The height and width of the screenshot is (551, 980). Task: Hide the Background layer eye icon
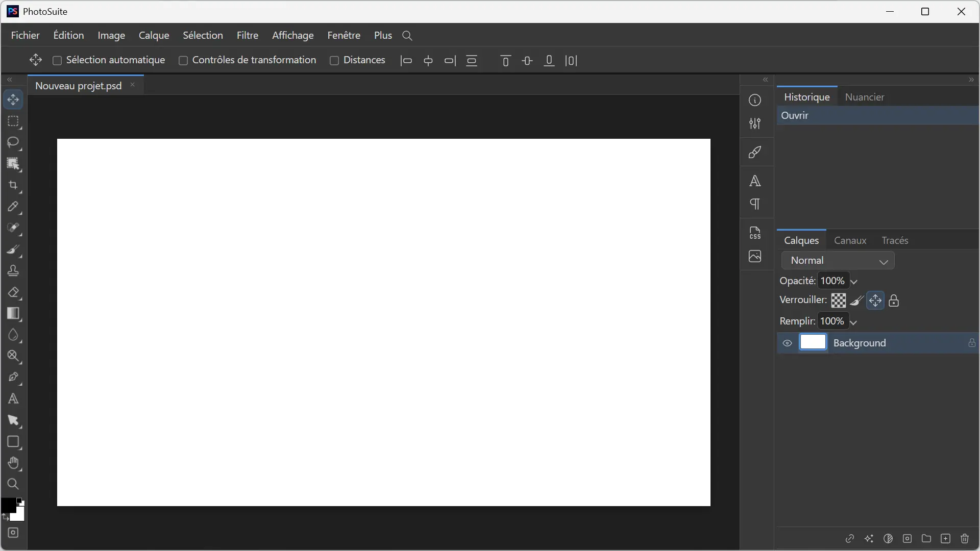click(788, 343)
